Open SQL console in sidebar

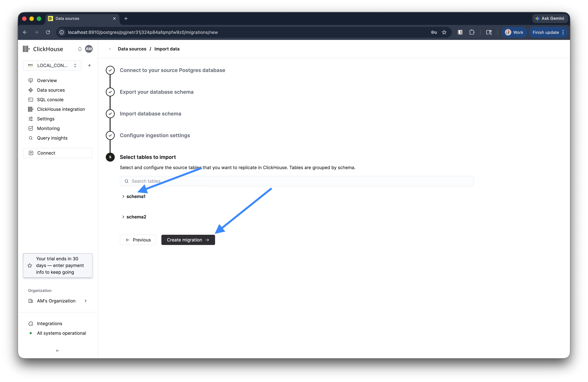[x=50, y=100]
